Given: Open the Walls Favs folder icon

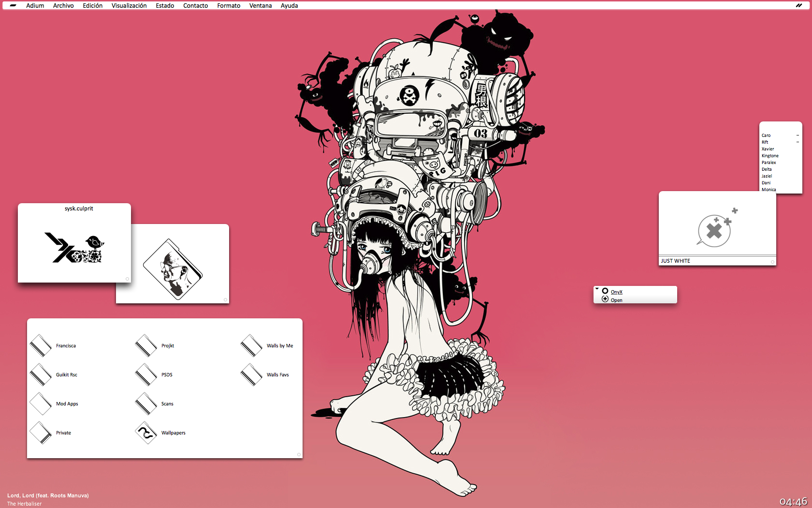Looking at the screenshot, I should click(x=251, y=374).
